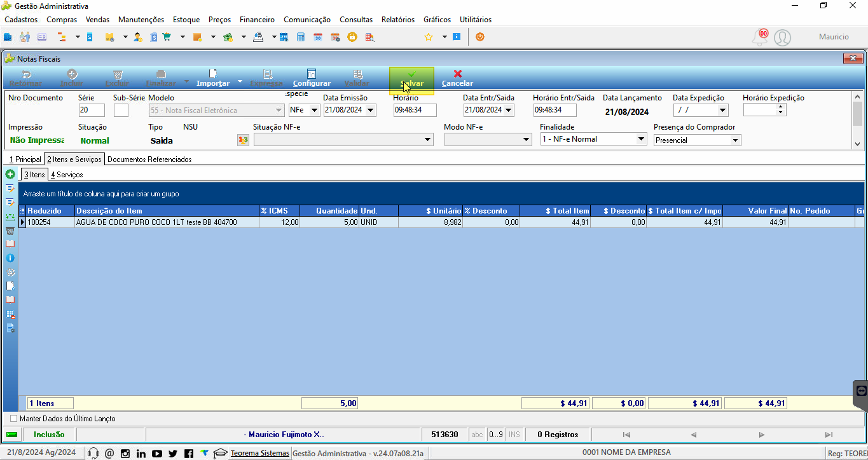Open the Presença do Comprador dropdown
This screenshot has height=460, width=868.
[736, 140]
